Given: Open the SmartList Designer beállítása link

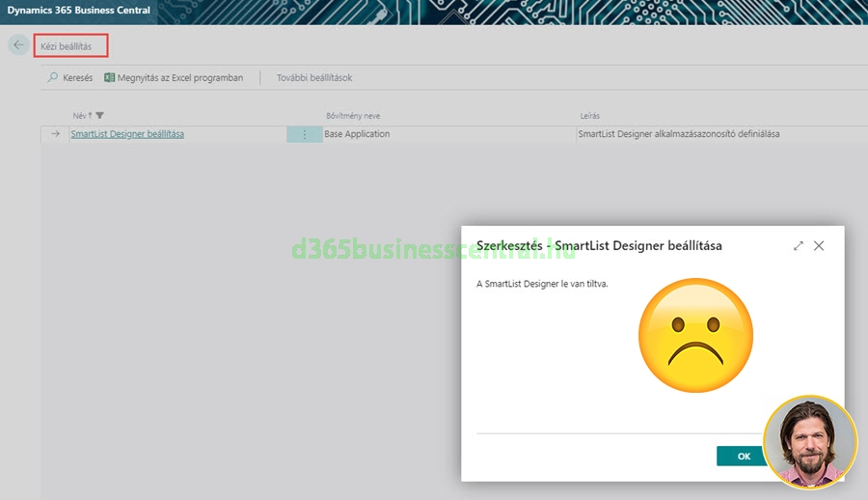Looking at the screenshot, I should pos(127,134).
